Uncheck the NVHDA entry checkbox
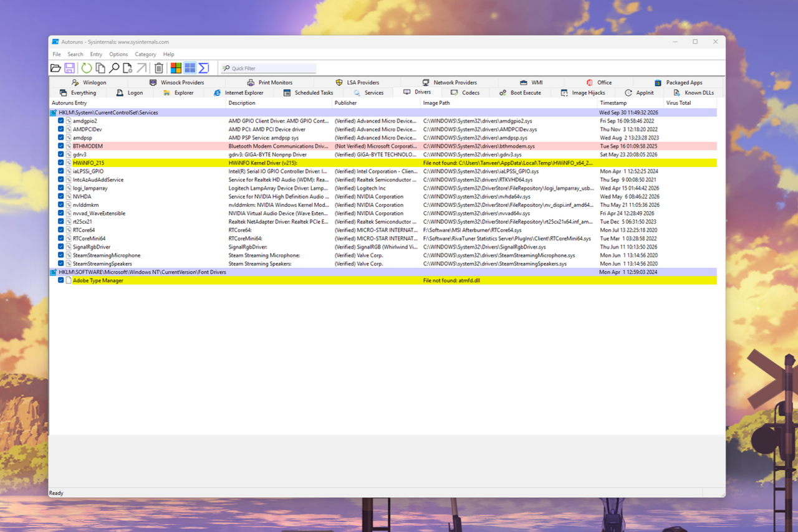This screenshot has height=532, width=798. tap(61, 196)
